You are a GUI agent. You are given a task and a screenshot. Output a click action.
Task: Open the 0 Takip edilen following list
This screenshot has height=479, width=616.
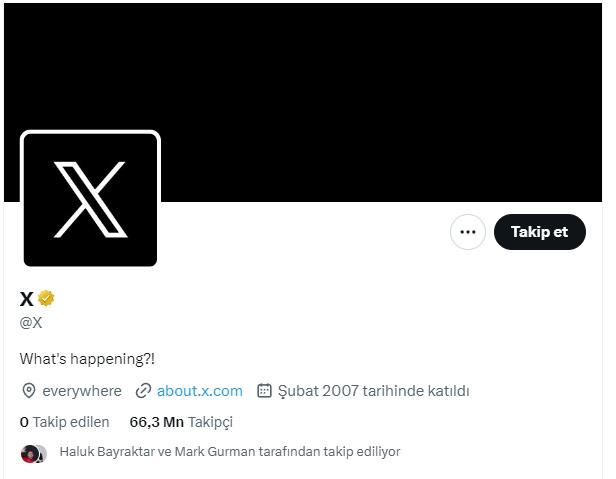(64, 422)
